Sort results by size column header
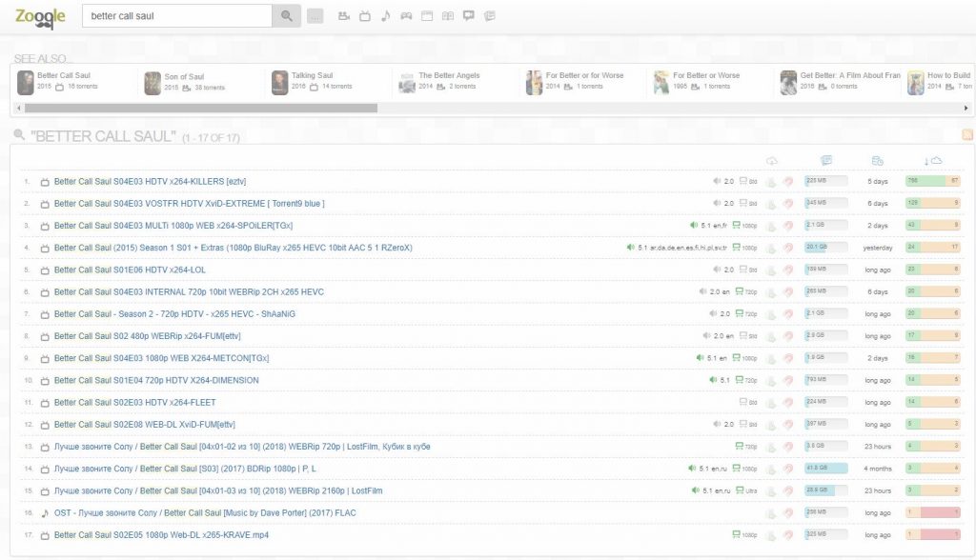The height and width of the screenshot is (560, 976). 825,161
